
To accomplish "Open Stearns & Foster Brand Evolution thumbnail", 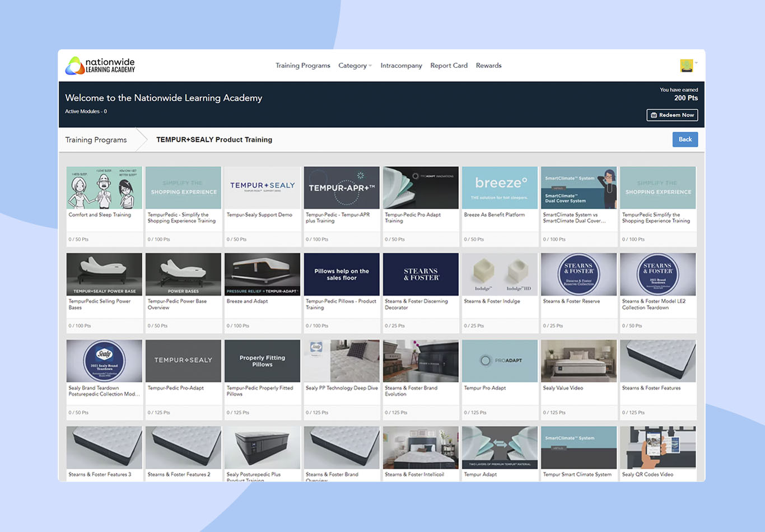I will (421, 361).
